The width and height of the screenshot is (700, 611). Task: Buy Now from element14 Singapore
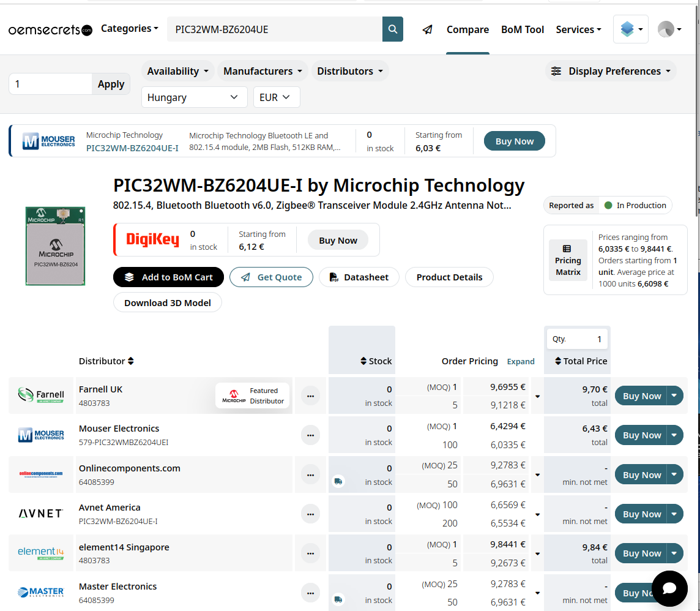coord(641,553)
